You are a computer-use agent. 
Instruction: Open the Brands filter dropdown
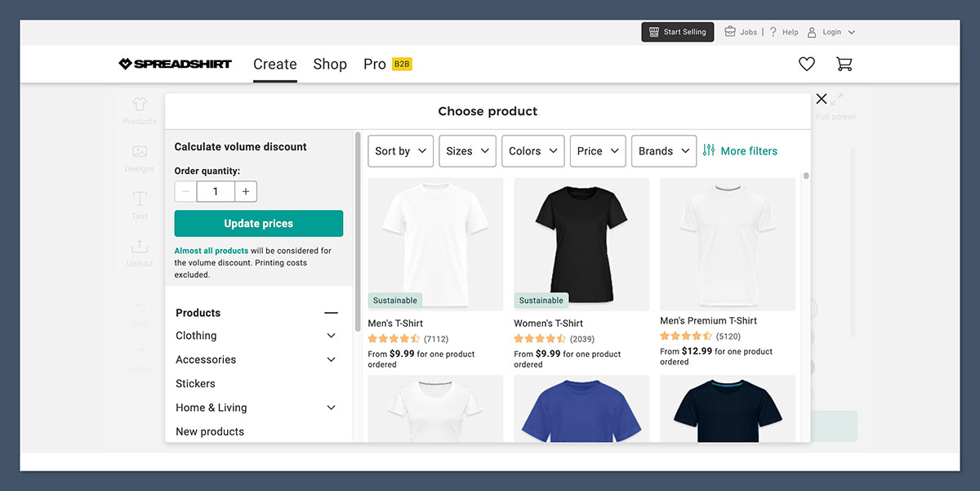click(664, 151)
